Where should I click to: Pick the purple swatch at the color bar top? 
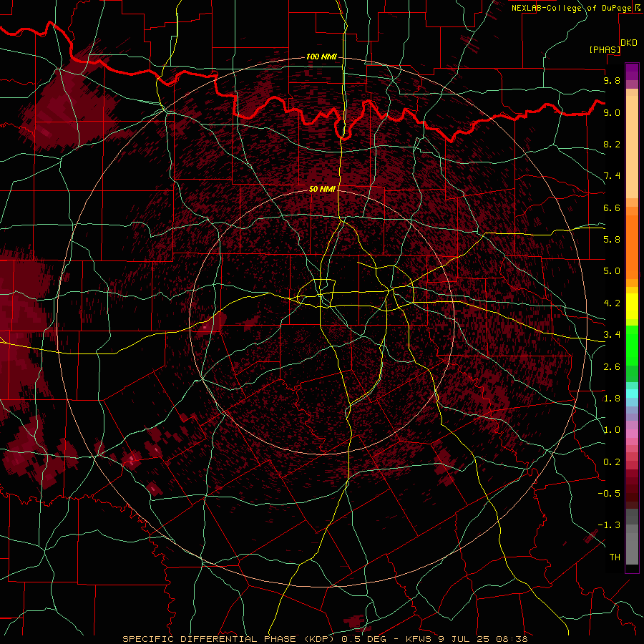click(632, 72)
